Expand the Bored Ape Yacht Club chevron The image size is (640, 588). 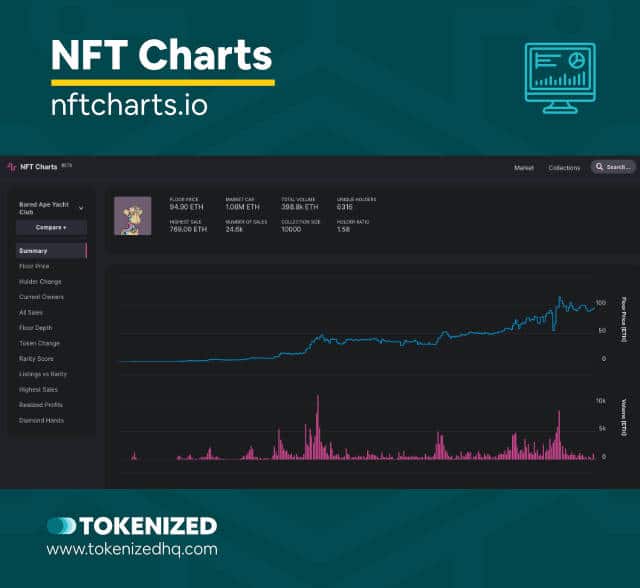(81, 208)
